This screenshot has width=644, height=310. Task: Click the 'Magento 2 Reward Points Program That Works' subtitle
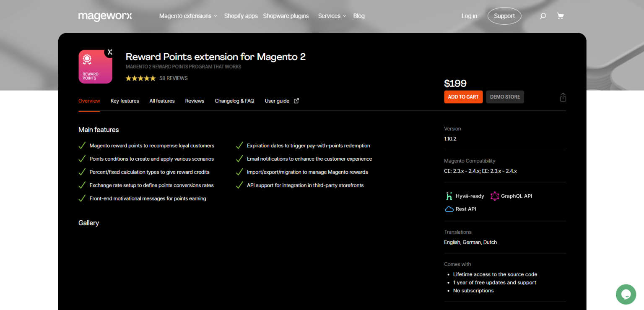183,67
